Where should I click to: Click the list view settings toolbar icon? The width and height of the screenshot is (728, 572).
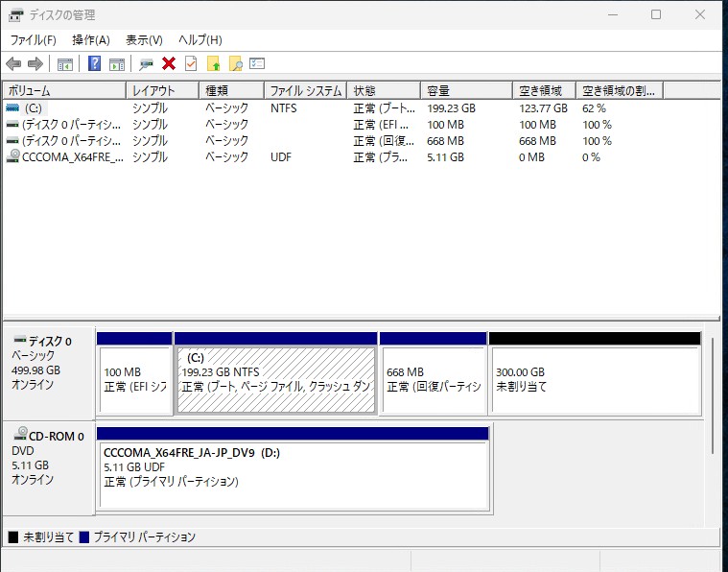pyautogui.click(x=257, y=63)
